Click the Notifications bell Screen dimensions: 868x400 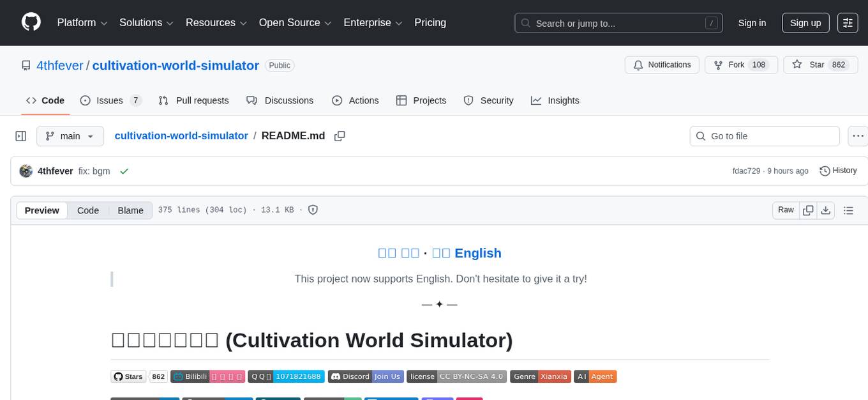(662, 65)
